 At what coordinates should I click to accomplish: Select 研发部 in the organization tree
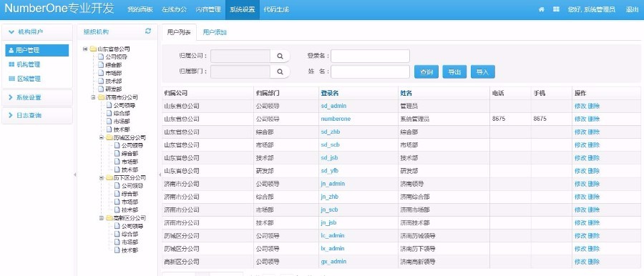point(113,89)
